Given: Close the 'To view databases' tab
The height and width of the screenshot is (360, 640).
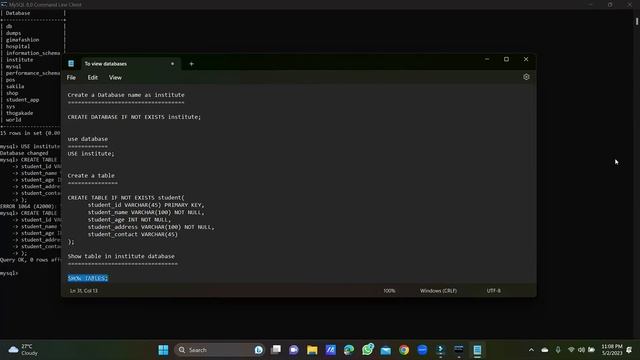Looking at the screenshot, I should click(173, 64).
